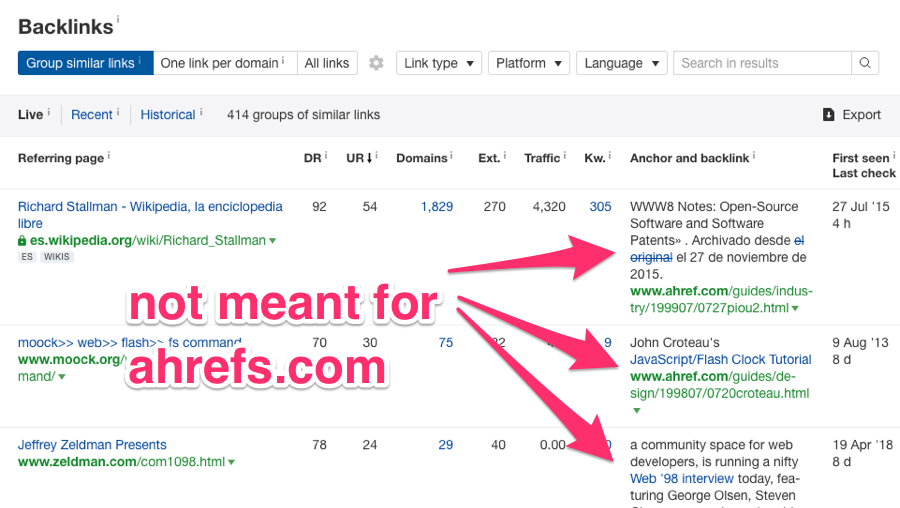Click the Export button
The image size is (900, 508).
coord(852,115)
